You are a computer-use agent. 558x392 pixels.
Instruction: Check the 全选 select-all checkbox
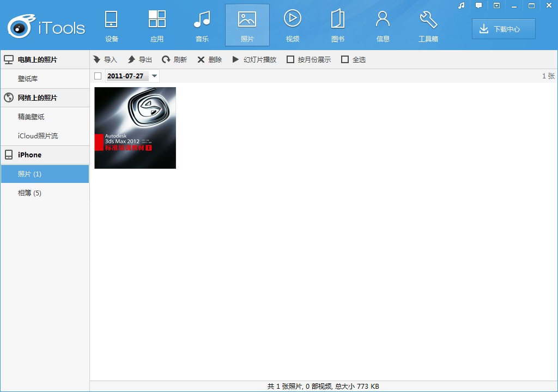pos(344,59)
